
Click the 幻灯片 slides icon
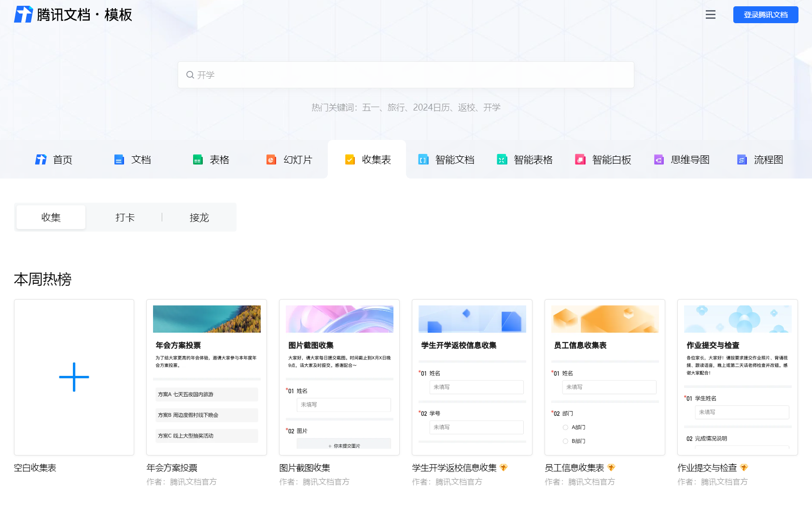click(271, 159)
